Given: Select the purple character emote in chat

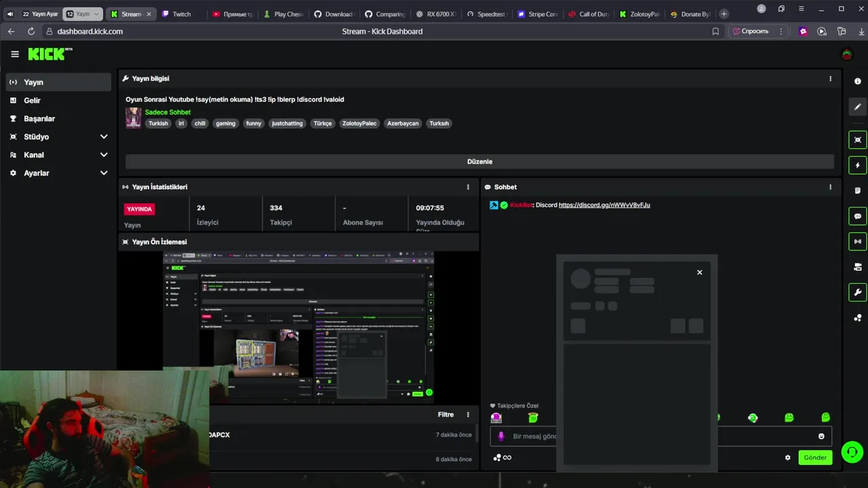Looking at the screenshot, I should [496, 418].
